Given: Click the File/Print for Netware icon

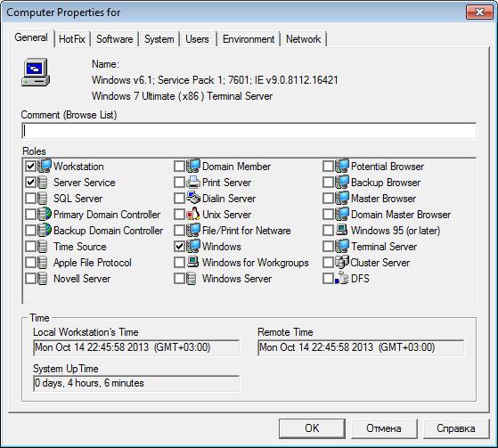Looking at the screenshot, I should tap(193, 231).
